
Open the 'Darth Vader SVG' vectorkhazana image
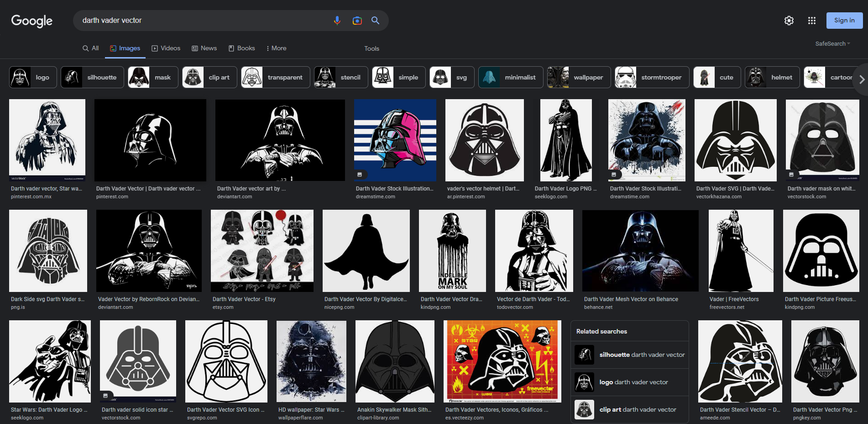(x=736, y=140)
